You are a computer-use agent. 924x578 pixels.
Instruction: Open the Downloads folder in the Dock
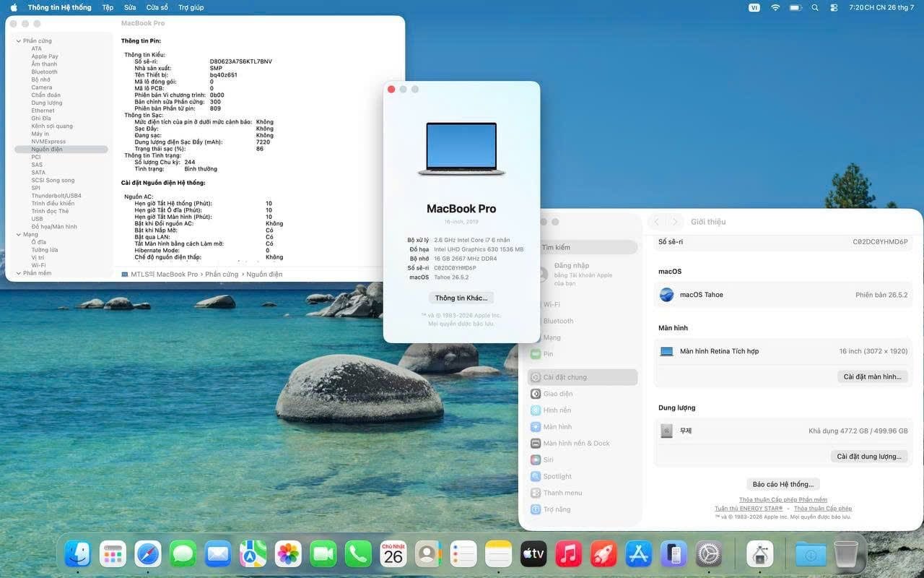[811, 554]
